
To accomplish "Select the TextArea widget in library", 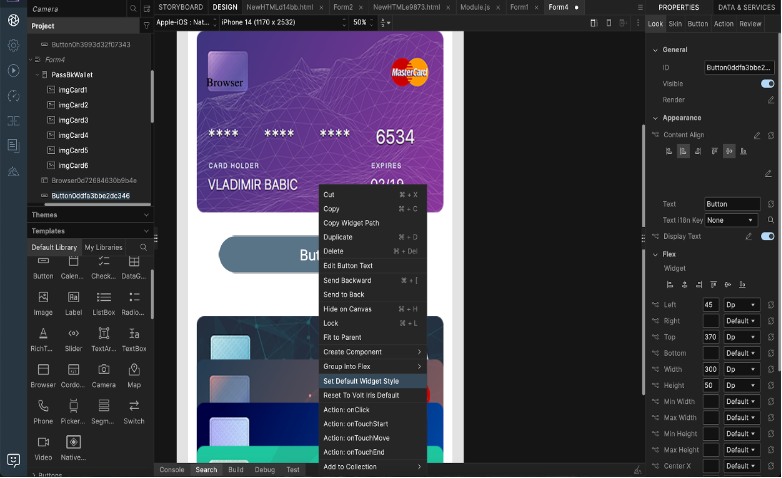I will pos(104,339).
